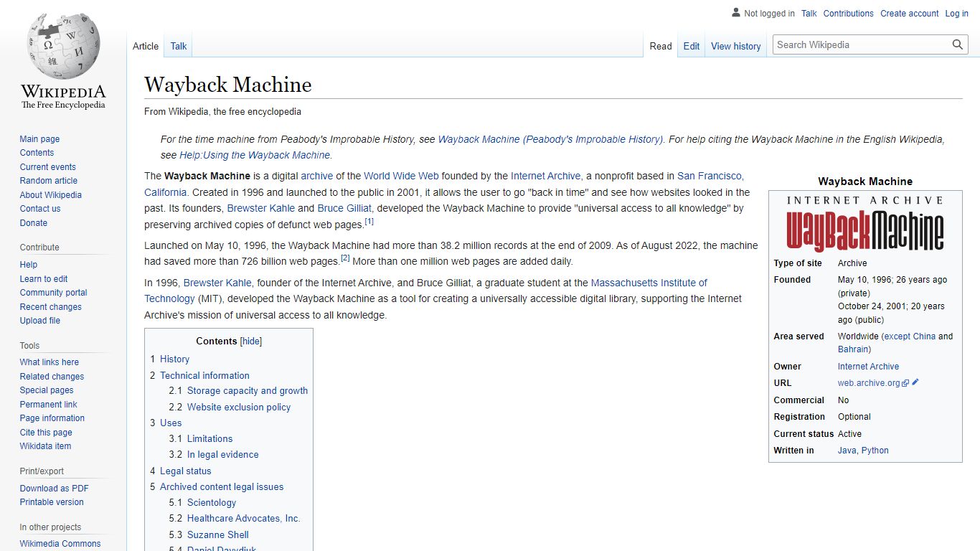Open Wikimedia Commons link
This screenshot has width=980, height=551.
(x=60, y=544)
